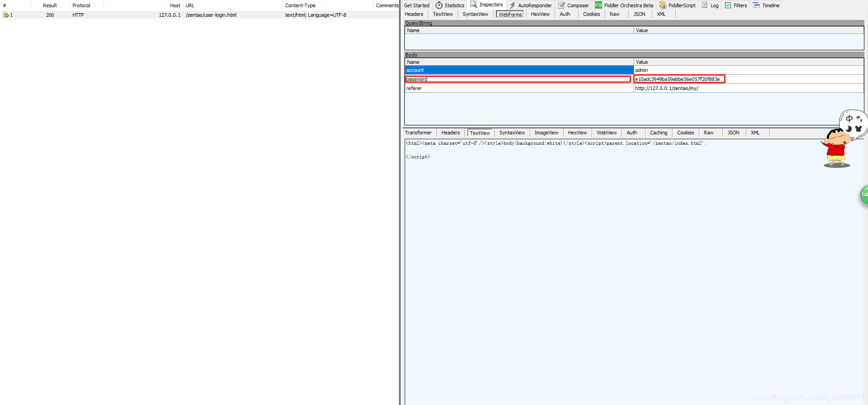
Task: Select the account row in Body
Action: (x=519, y=70)
